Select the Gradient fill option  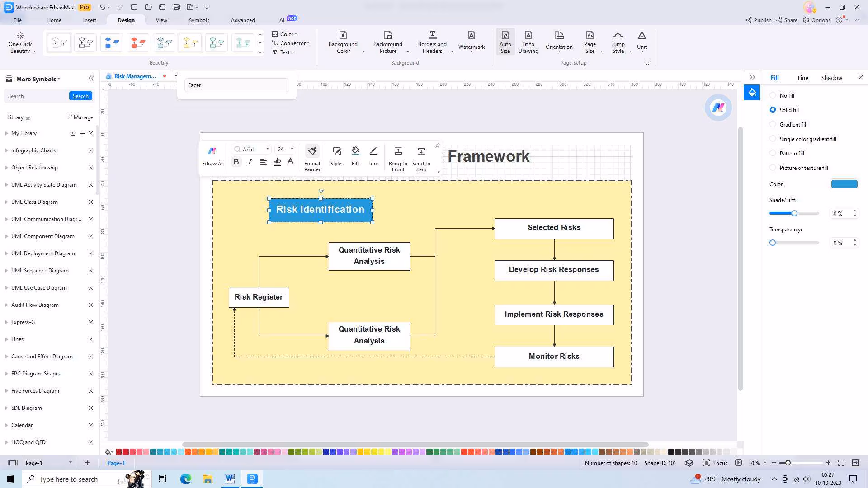click(773, 124)
